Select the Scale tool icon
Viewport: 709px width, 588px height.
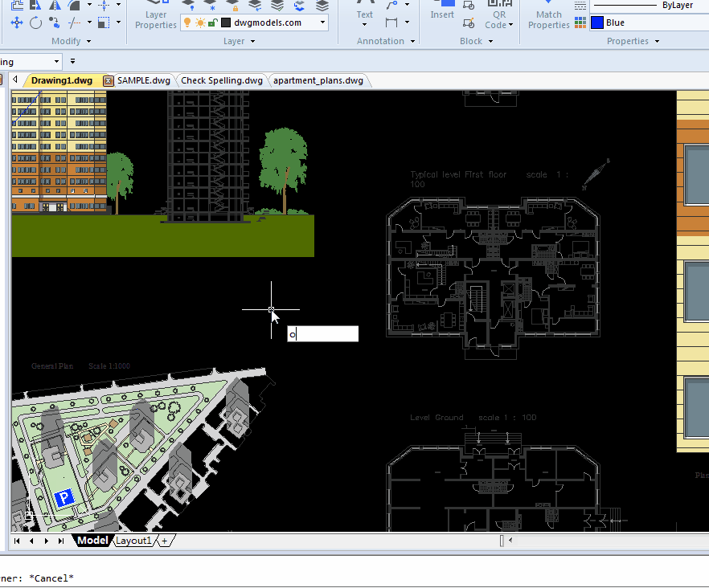(x=104, y=22)
